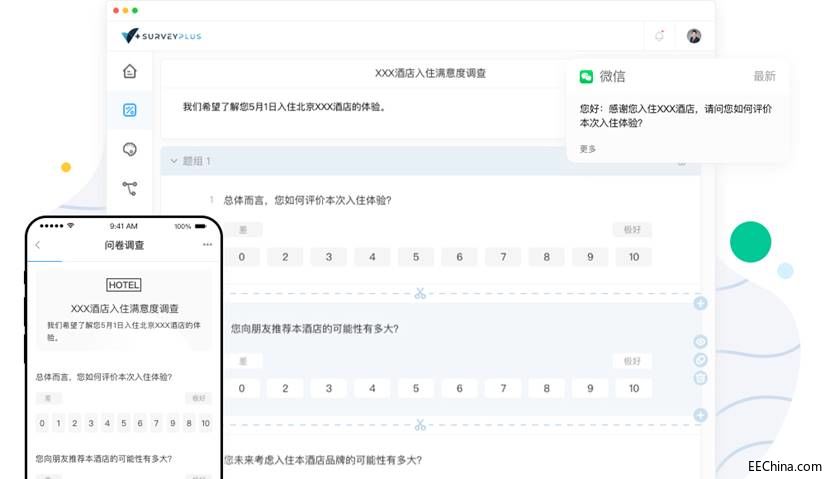Open the Home icon in the sidebar

[130, 71]
